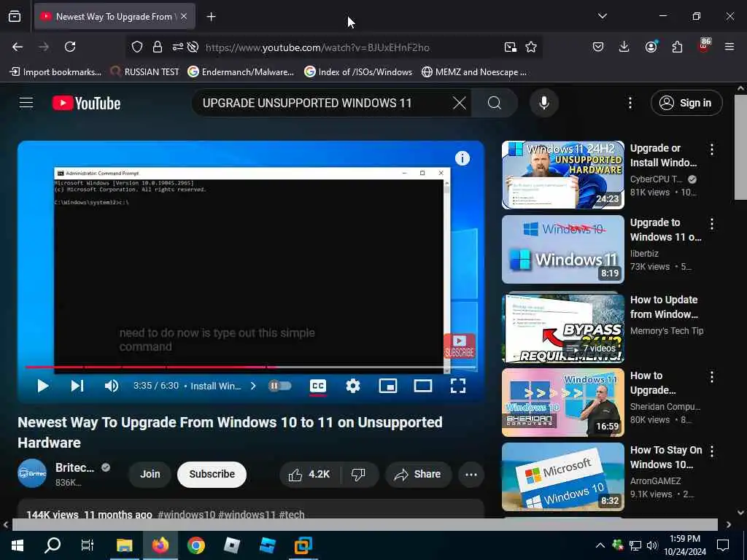Image resolution: width=747 pixels, height=560 pixels.
Task: Sign in to YouTube
Action: (686, 103)
